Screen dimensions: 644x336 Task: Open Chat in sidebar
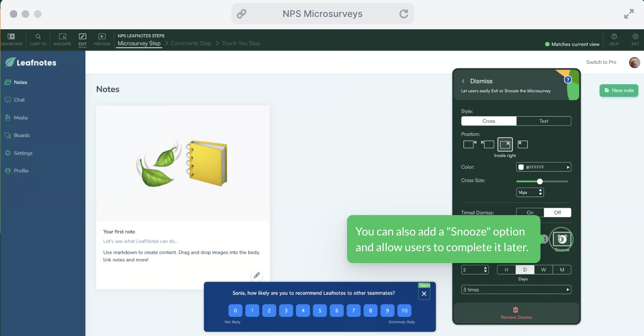point(15,100)
